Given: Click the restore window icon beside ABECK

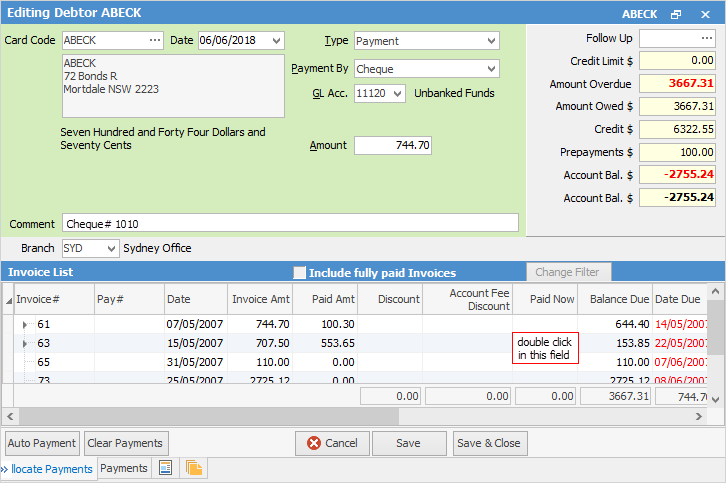Looking at the screenshot, I should pos(676,15).
